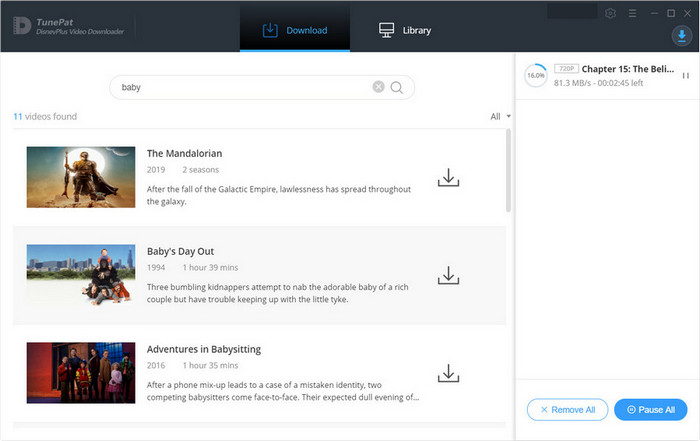This screenshot has height=441, width=700.
Task: Open settings gear in title bar
Action: tap(610, 13)
